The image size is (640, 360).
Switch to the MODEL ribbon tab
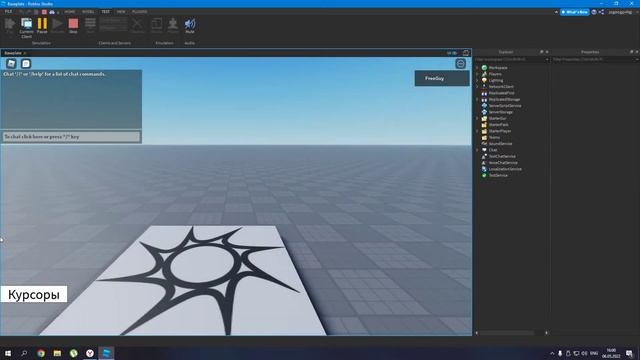pos(88,12)
